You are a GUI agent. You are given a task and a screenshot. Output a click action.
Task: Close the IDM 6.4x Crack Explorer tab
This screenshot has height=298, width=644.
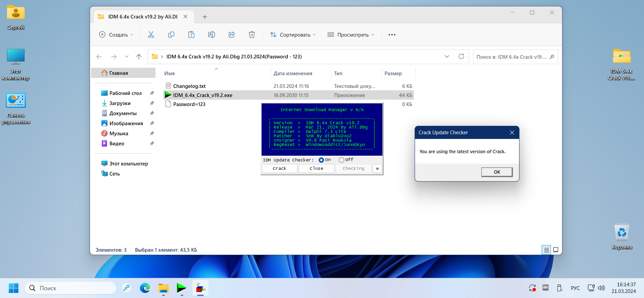[185, 16]
